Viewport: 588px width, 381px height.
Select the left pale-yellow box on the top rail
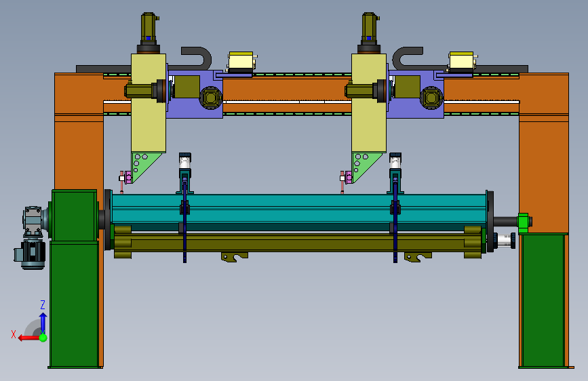coord(241,62)
